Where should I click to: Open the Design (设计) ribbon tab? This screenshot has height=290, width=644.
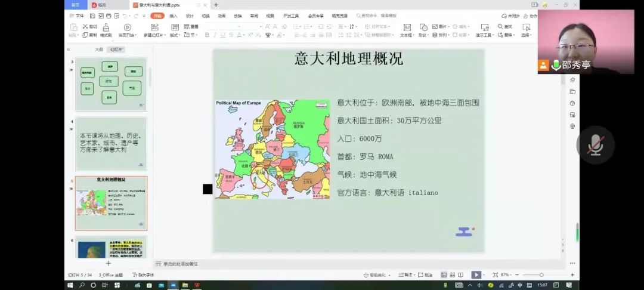(x=189, y=16)
